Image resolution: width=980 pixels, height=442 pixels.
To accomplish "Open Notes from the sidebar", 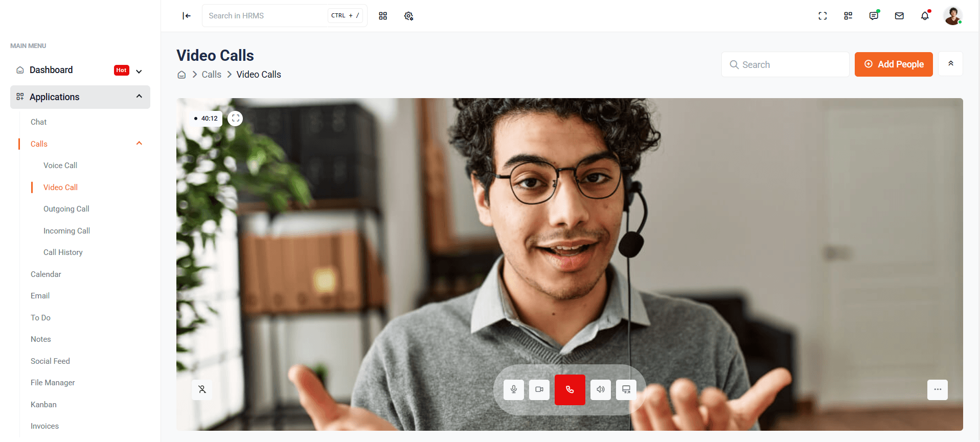I will click(x=41, y=339).
